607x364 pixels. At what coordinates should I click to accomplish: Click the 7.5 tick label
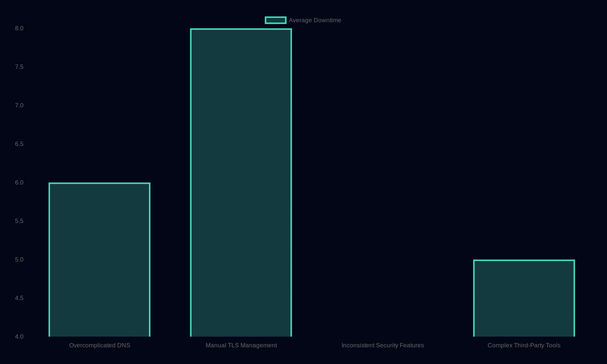(19, 67)
